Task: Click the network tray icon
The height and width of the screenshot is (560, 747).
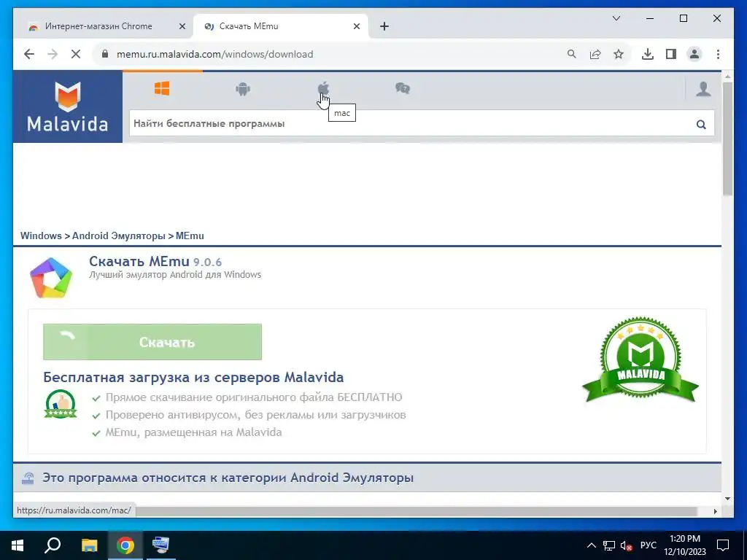Action: point(609,545)
